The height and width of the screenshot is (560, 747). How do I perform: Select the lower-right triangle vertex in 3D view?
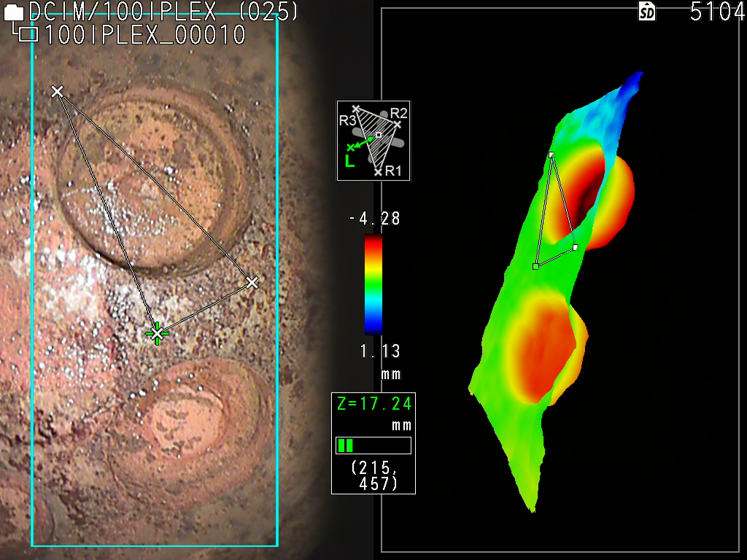coord(576,248)
